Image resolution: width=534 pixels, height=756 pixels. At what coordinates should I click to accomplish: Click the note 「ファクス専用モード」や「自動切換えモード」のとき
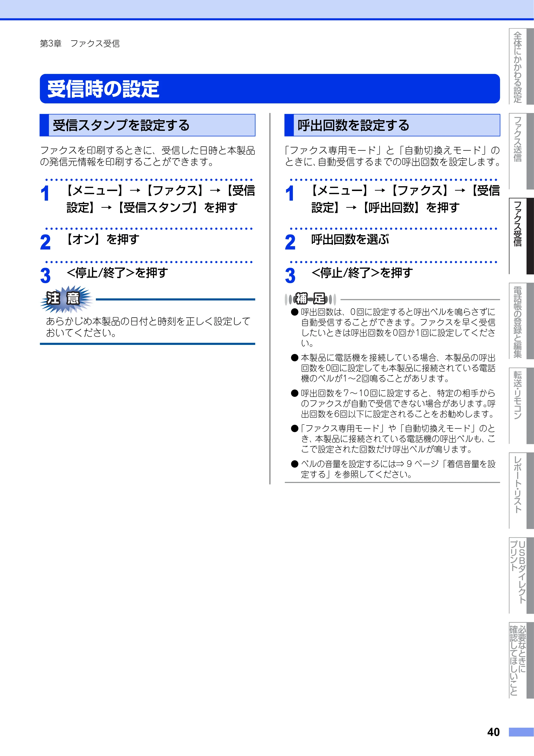[398, 439]
